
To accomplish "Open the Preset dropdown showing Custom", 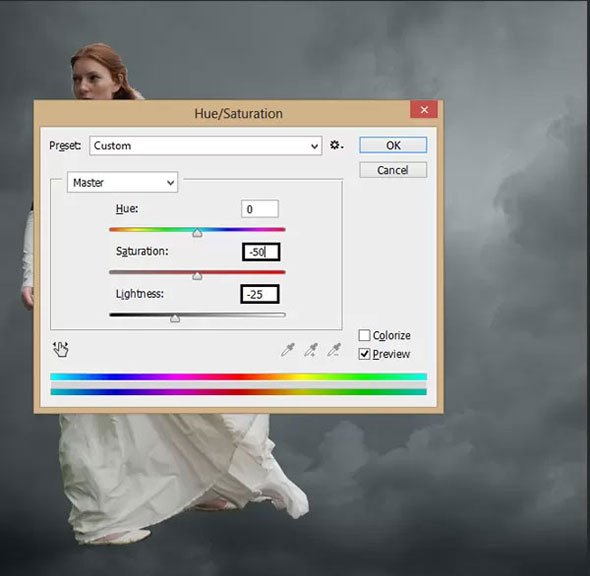I will (x=205, y=146).
